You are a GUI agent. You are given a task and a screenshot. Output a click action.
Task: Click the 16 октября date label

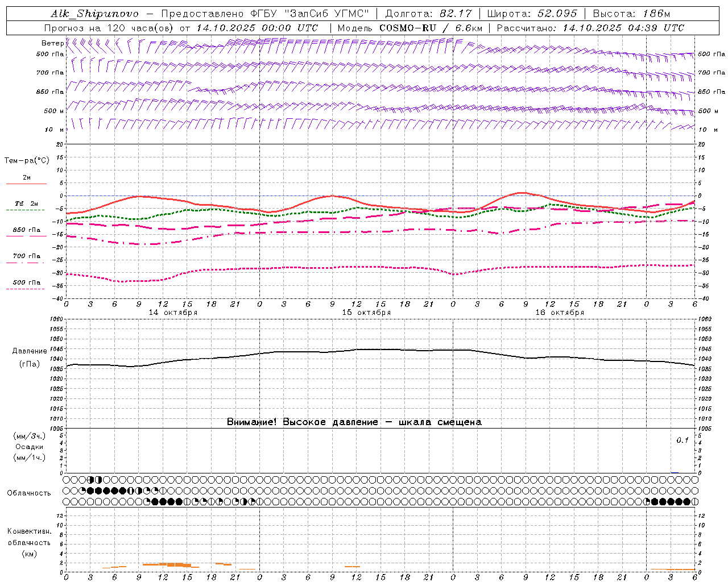click(x=560, y=313)
